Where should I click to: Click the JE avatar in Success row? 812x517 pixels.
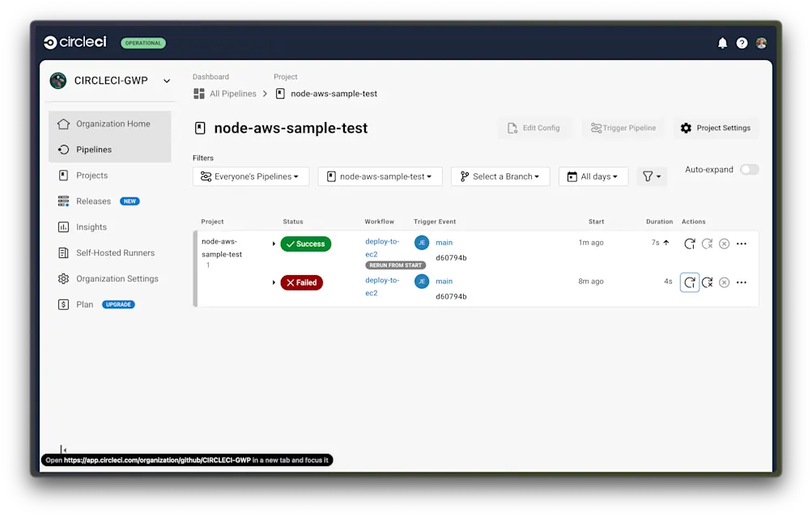pos(422,242)
